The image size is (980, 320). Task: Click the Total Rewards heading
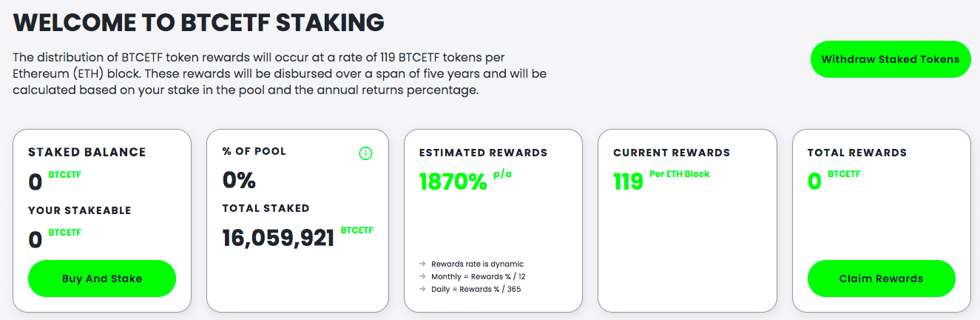[x=857, y=153]
